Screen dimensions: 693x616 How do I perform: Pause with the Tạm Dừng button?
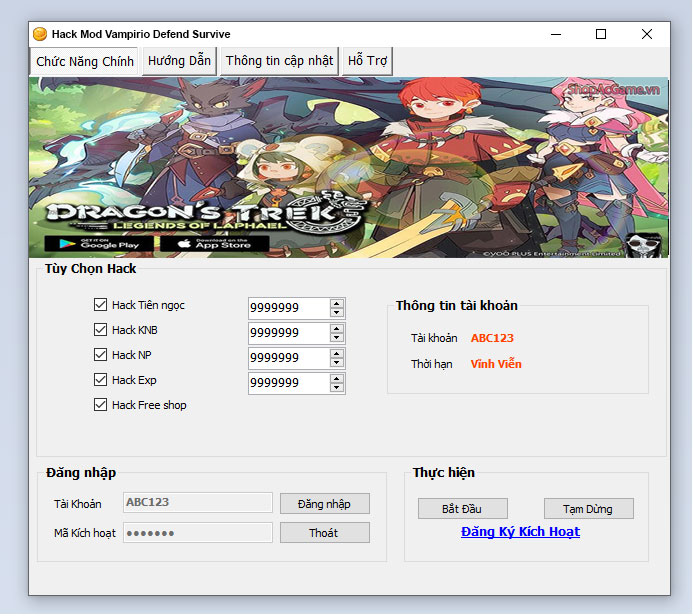588,509
